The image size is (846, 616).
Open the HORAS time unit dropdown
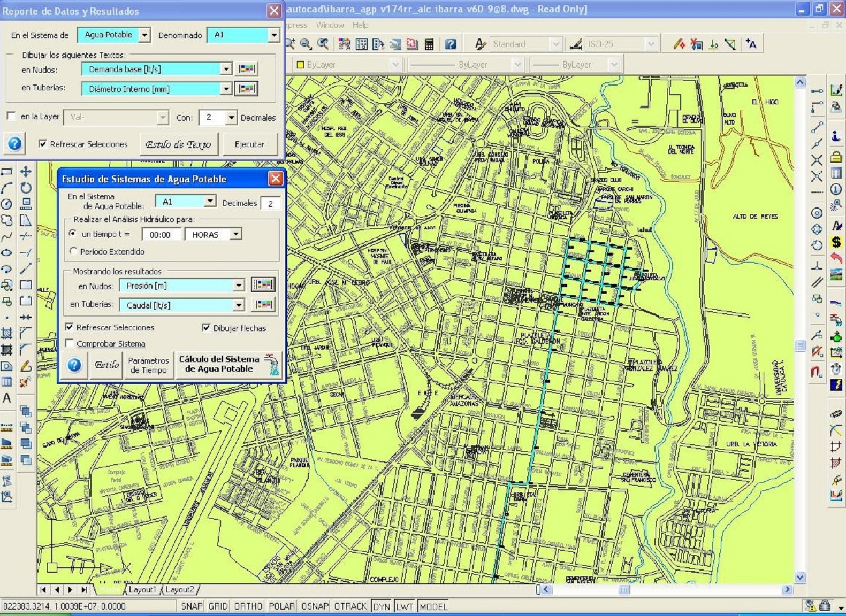pyautogui.click(x=235, y=234)
